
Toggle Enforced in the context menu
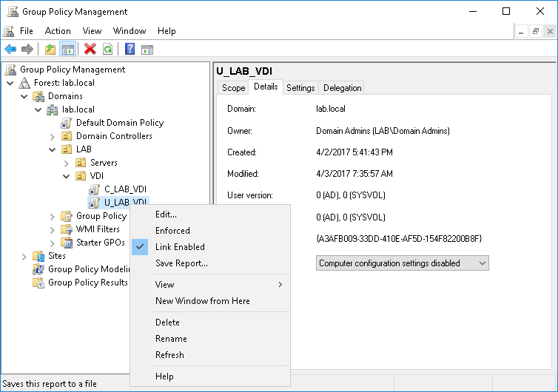pos(172,231)
